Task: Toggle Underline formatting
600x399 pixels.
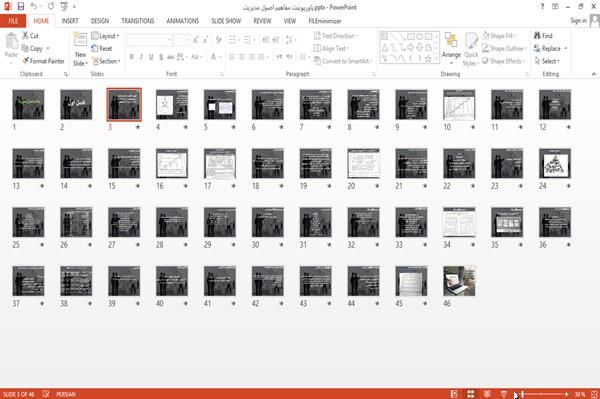Action: pyautogui.click(x=151, y=57)
